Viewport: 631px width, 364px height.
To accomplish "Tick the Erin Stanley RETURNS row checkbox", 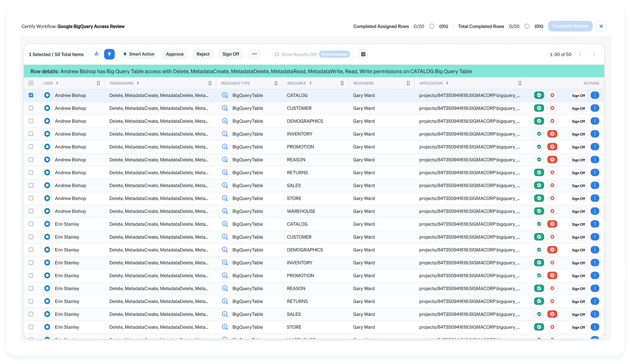I will coord(31,301).
